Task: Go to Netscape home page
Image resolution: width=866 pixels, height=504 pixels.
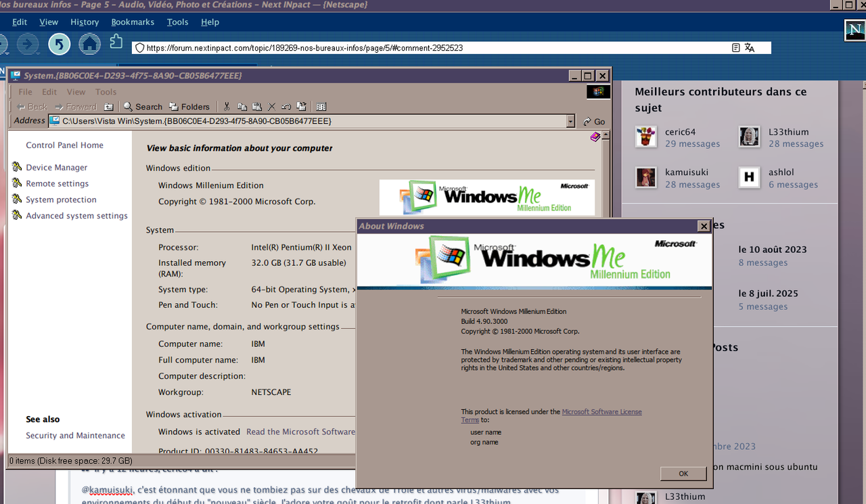Action: [x=89, y=45]
